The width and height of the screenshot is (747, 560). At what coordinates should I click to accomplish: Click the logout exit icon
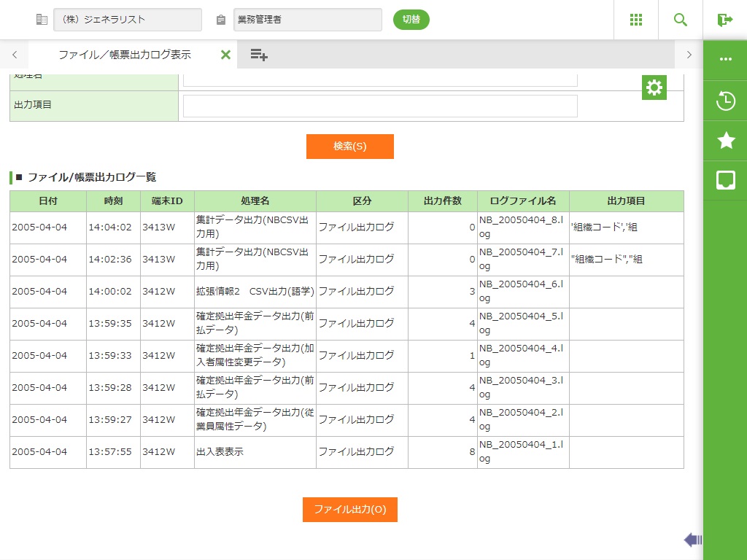point(724,20)
